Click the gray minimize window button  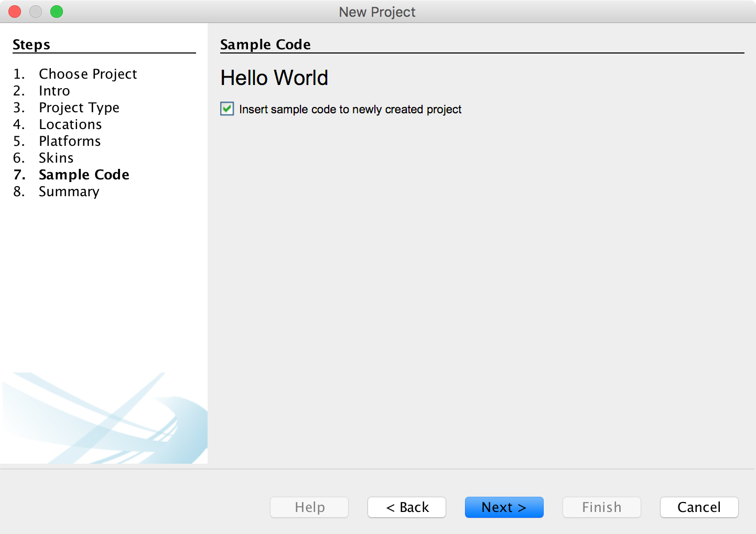36,12
